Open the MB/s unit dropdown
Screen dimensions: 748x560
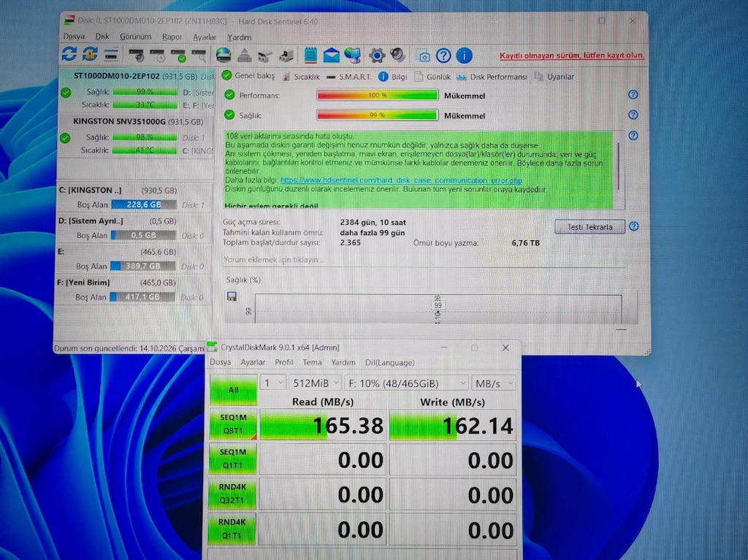493,383
